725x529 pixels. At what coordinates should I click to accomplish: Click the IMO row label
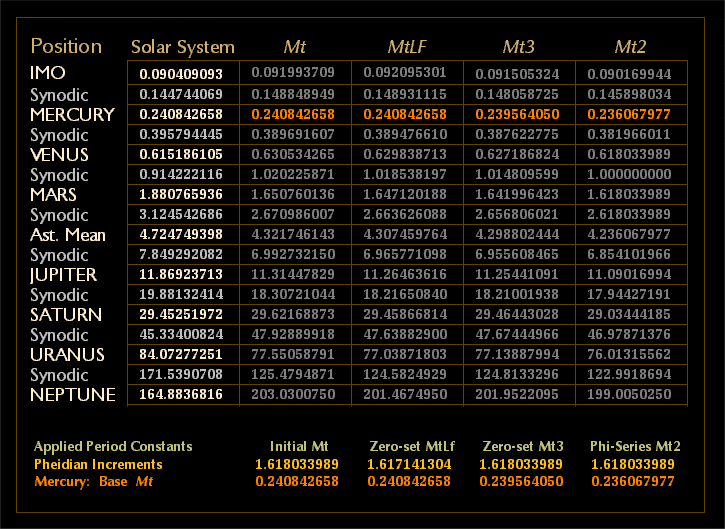click(49, 74)
